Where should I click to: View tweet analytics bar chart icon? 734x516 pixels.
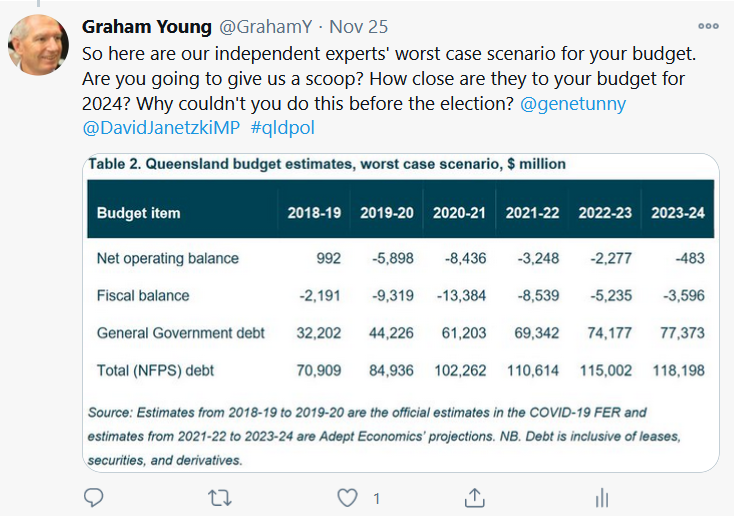click(602, 497)
